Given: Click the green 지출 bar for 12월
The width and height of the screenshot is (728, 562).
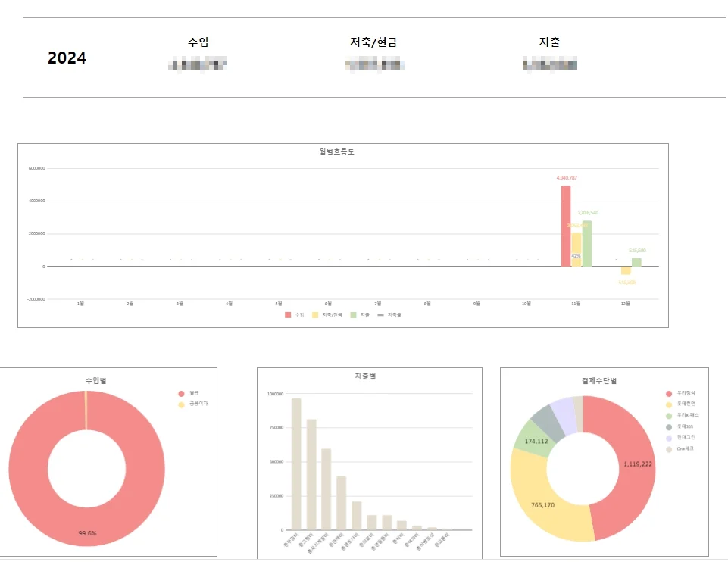Looking at the screenshot, I should [x=636, y=262].
